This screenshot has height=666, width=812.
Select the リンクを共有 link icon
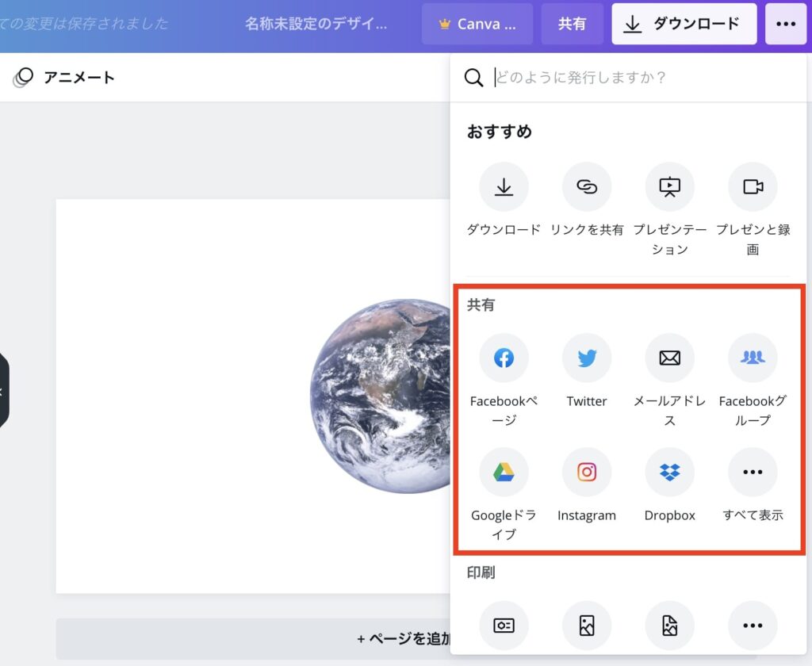point(587,187)
